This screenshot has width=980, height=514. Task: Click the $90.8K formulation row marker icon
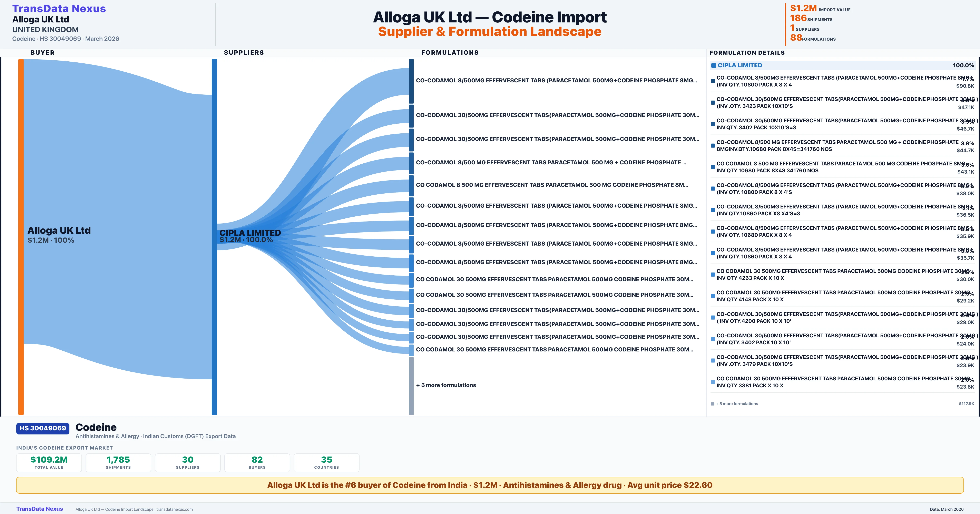point(713,81)
